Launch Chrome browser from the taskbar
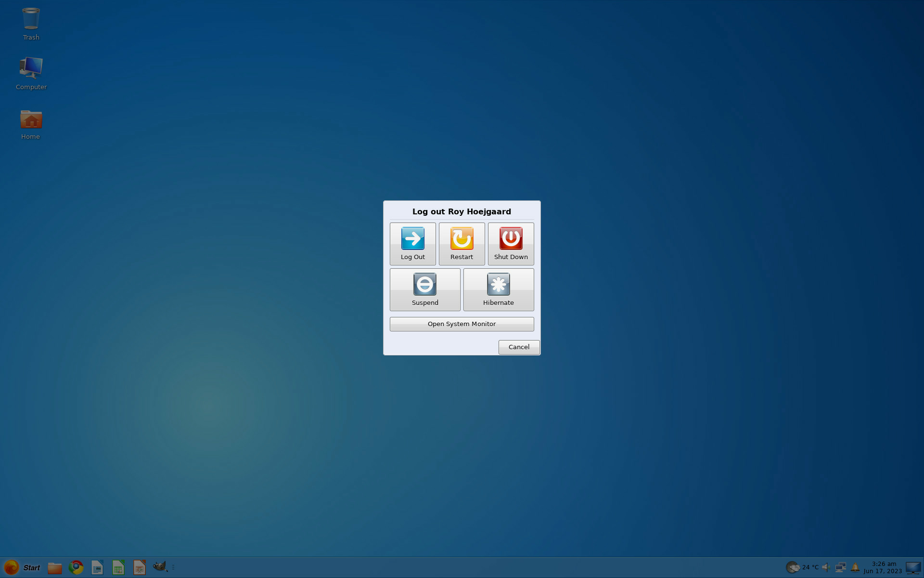 click(x=76, y=567)
